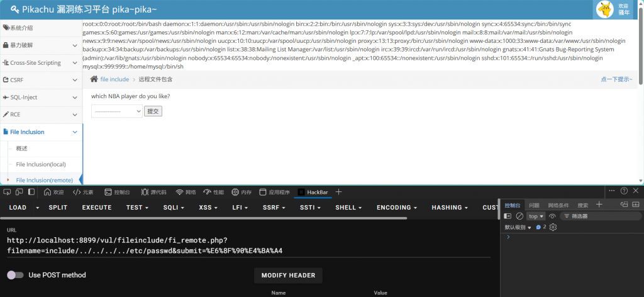Open the 应用程序 (Application) tab
644x297 pixels.
[x=275, y=192]
